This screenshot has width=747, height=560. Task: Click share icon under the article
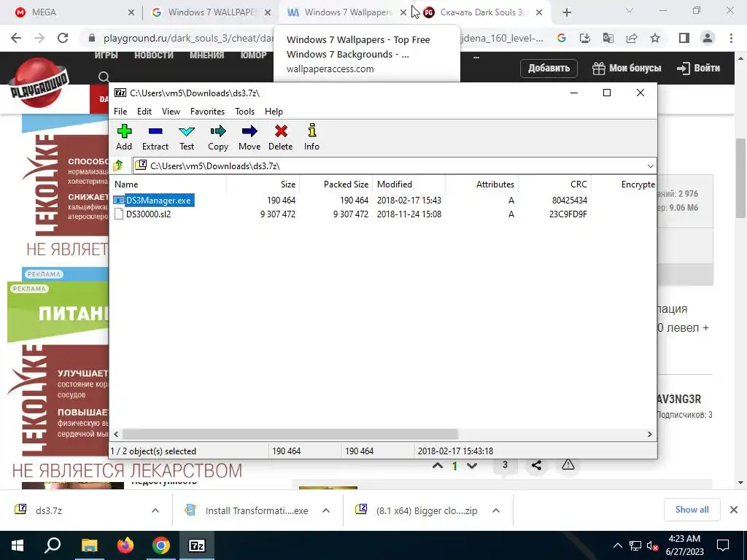pyautogui.click(x=536, y=465)
